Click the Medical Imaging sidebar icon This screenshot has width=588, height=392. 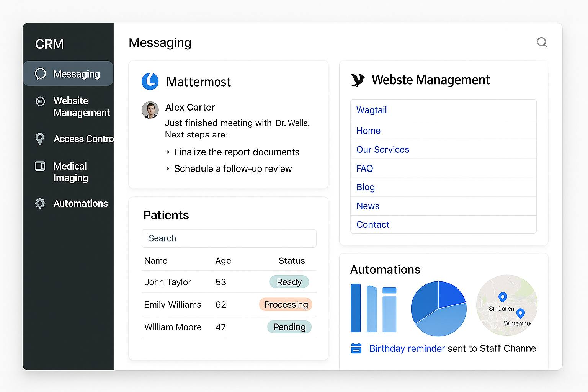[40, 166]
